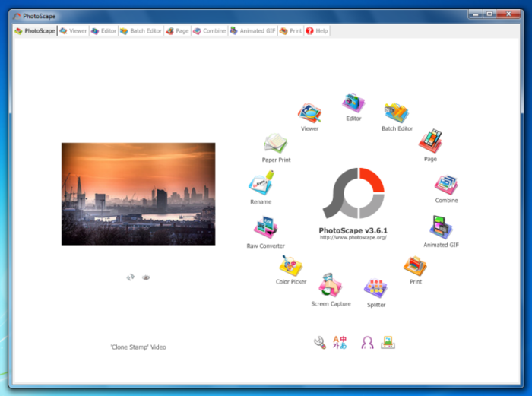532x396 pixels.
Task: Open the language selection icon
Action: pyautogui.click(x=340, y=342)
